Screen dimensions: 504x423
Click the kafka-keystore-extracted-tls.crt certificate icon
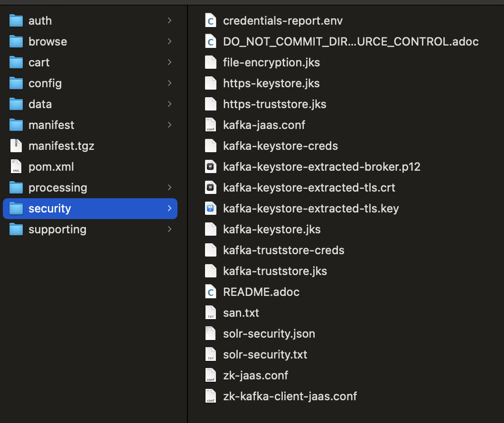(211, 188)
